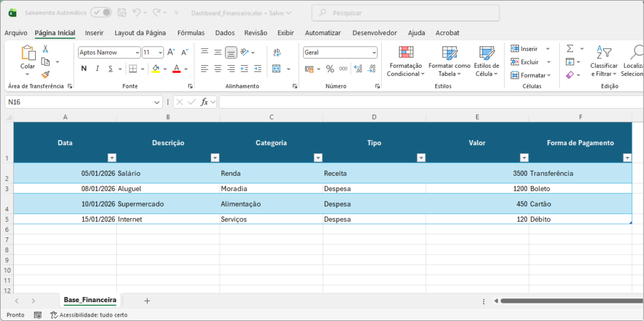Click the Format Painter brush icon
Image resolution: width=644 pixels, height=321 pixels.
(45, 74)
